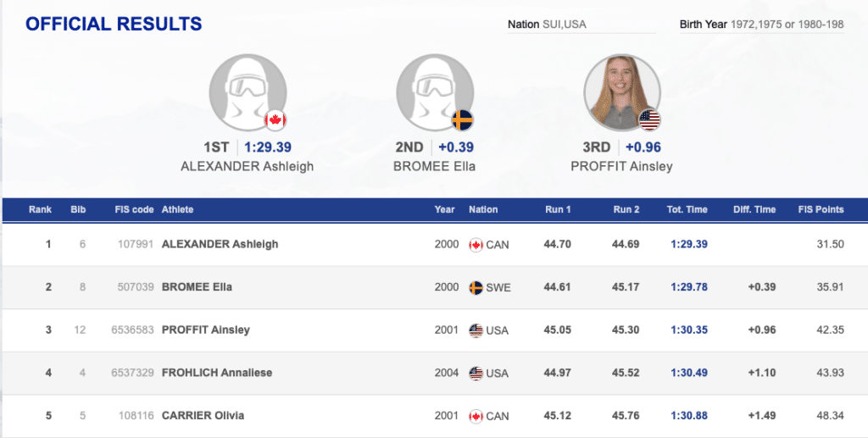This screenshot has width=868, height=438.
Task: Click Canada flag icon in Alexander's row
Action: click(x=476, y=245)
